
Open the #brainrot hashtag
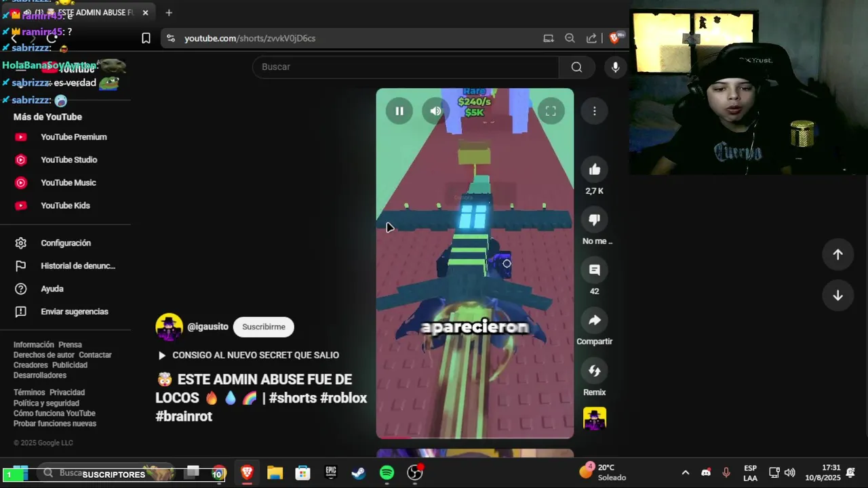pos(184,416)
